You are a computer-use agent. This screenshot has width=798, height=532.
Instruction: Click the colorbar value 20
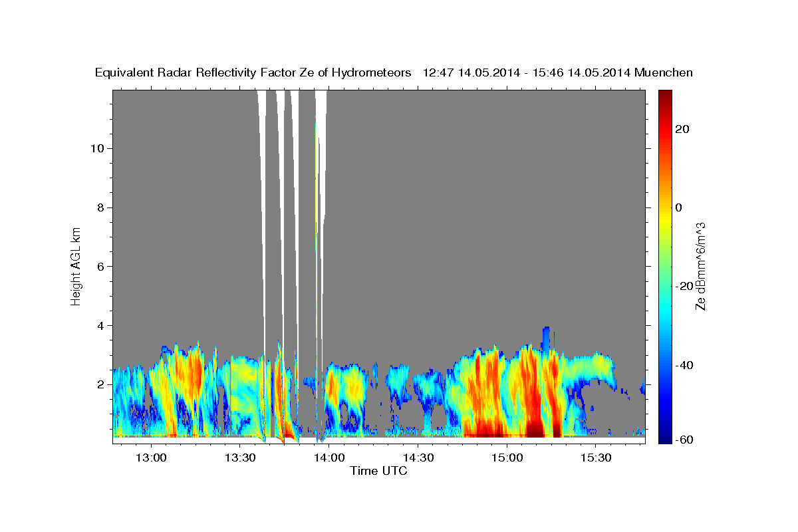pyautogui.click(x=682, y=129)
